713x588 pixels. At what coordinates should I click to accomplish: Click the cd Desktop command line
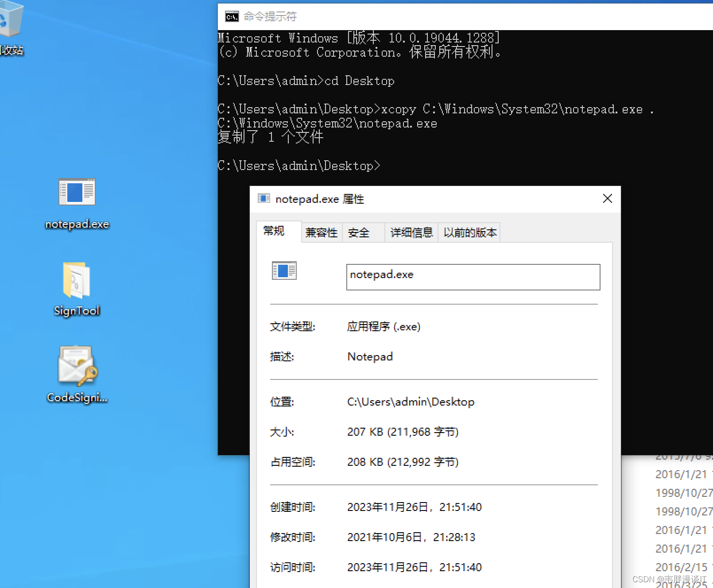306,81
